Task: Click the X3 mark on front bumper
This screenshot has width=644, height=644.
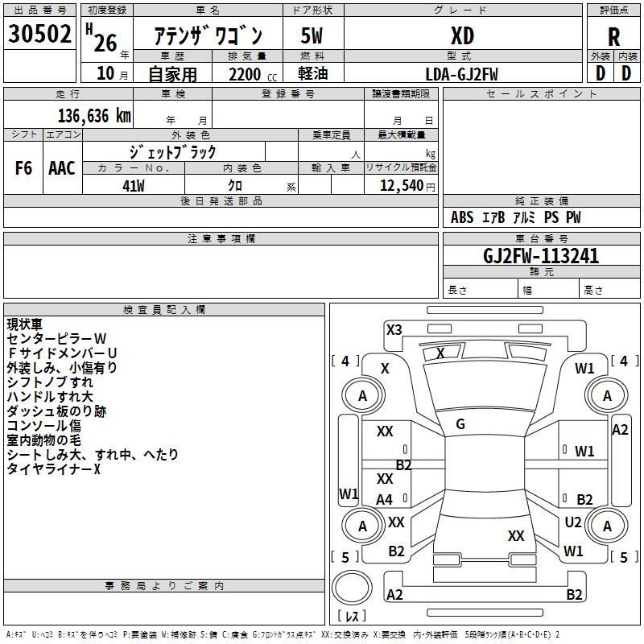Action: [x=394, y=329]
